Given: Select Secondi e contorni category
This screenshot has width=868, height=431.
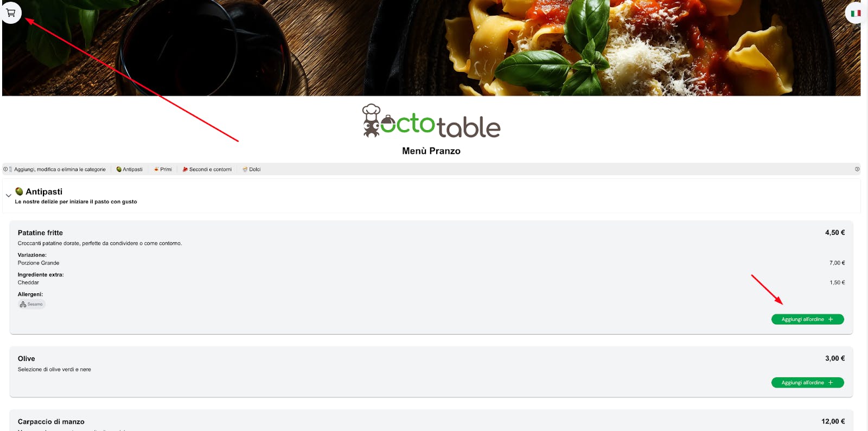Looking at the screenshot, I should [207, 169].
